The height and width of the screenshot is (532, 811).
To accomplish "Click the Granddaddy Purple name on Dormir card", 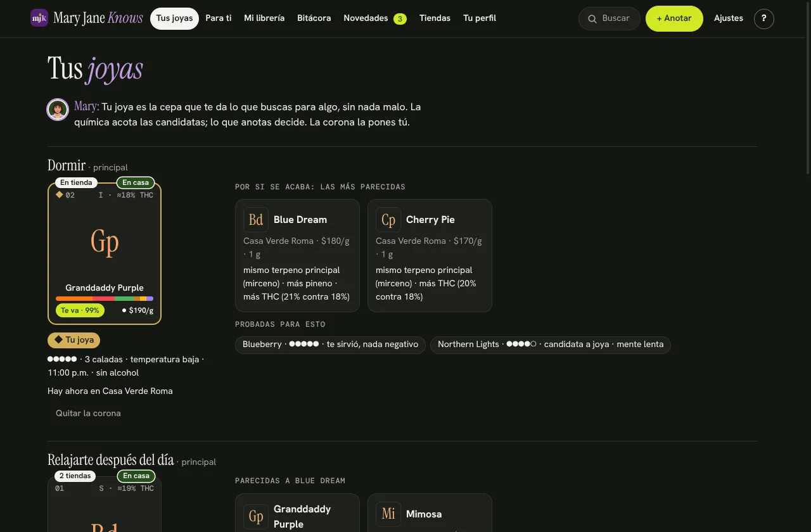I will [x=105, y=288].
